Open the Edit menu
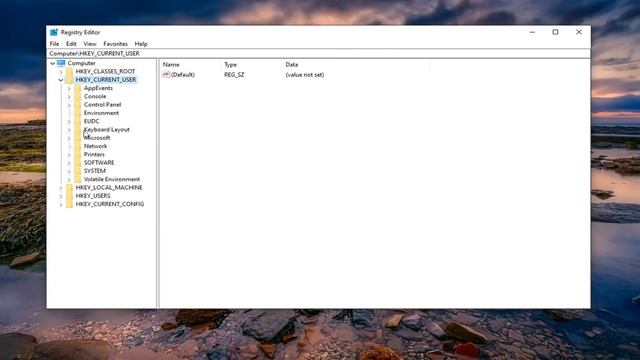The width and height of the screenshot is (640, 360). tap(71, 44)
